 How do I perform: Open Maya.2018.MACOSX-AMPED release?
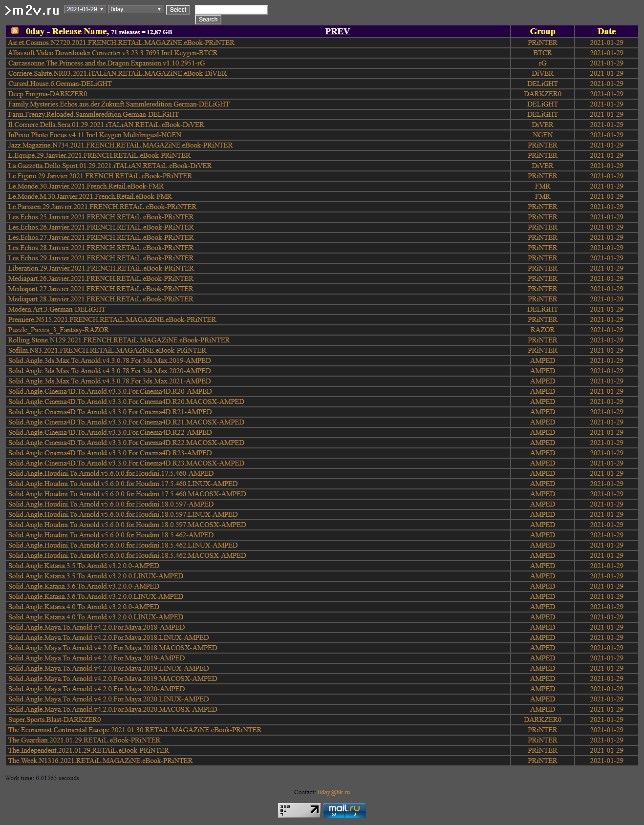tap(112, 648)
